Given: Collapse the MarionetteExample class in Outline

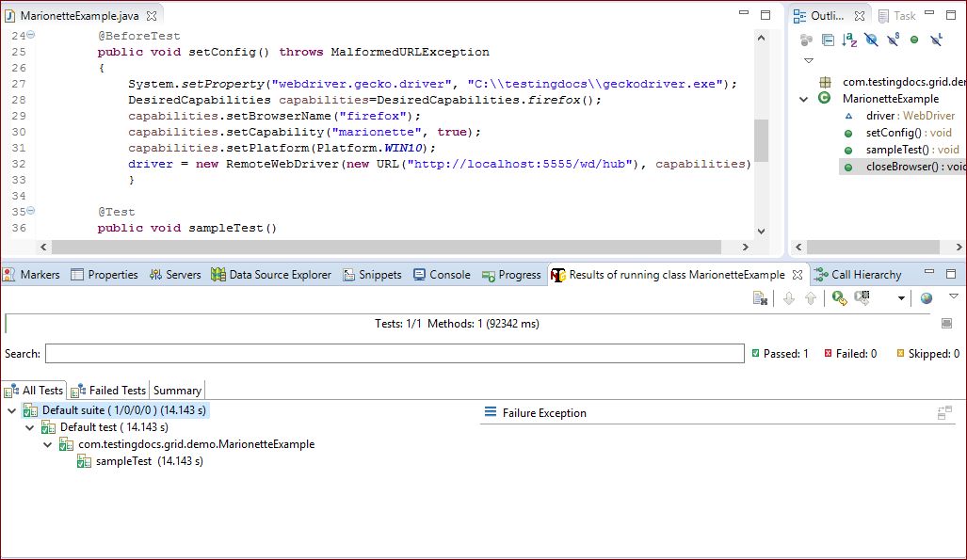Looking at the screenshot, I should point(803,99).
